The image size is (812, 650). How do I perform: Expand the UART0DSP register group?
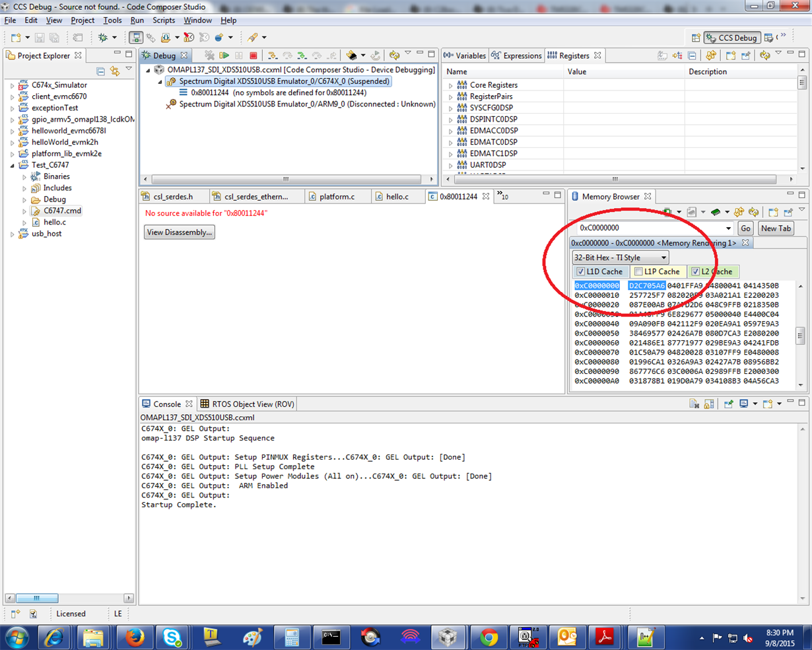pos(451,165)
